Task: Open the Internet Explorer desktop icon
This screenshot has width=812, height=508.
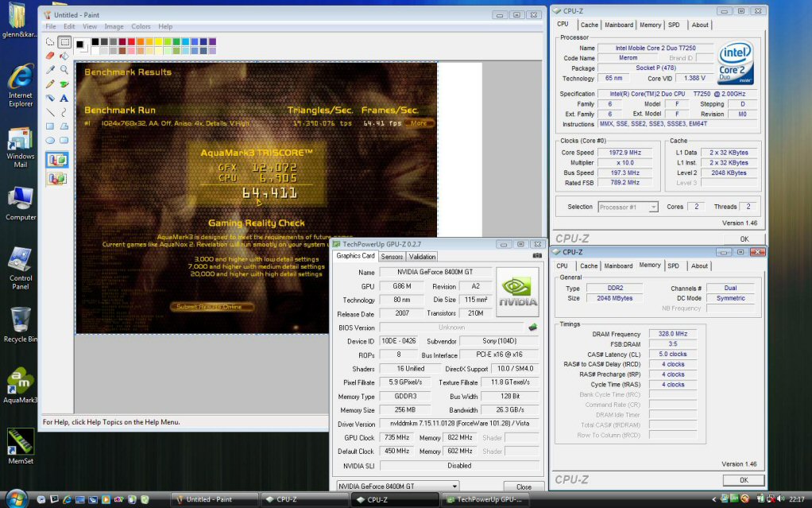Action: pos(21,86)
